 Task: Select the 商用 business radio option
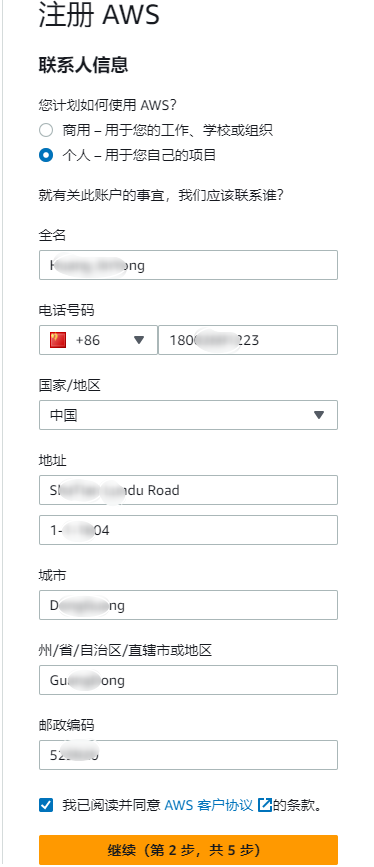[x=46, y=130]
